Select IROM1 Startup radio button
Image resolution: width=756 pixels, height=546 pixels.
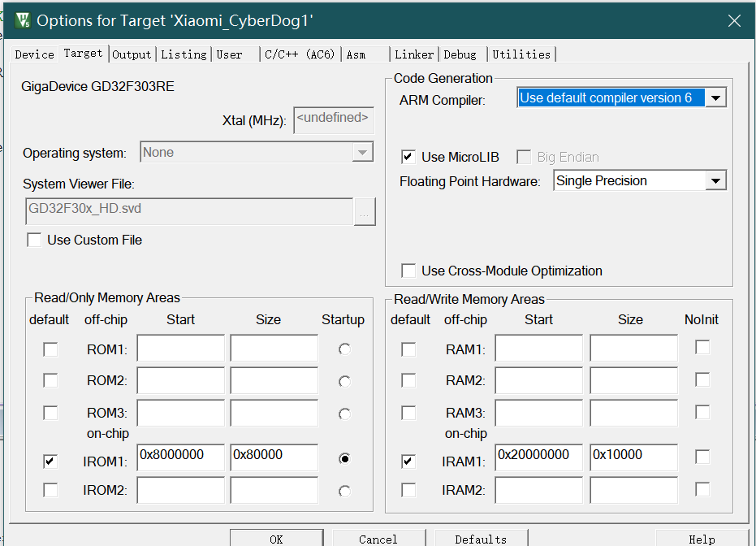344,458
